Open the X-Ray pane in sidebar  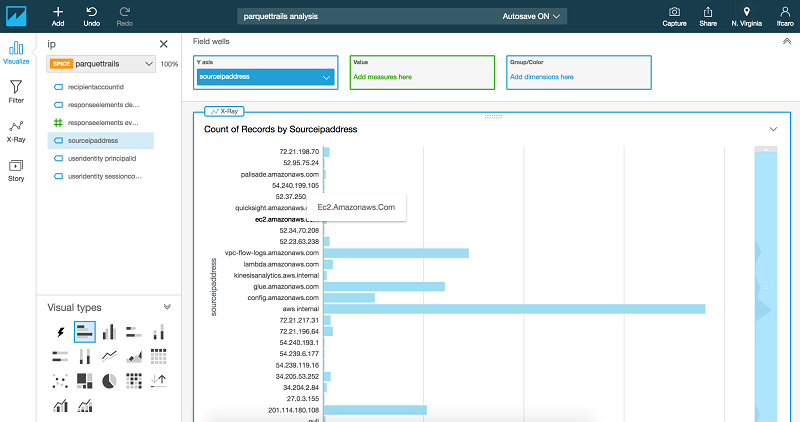click(16, 131)
